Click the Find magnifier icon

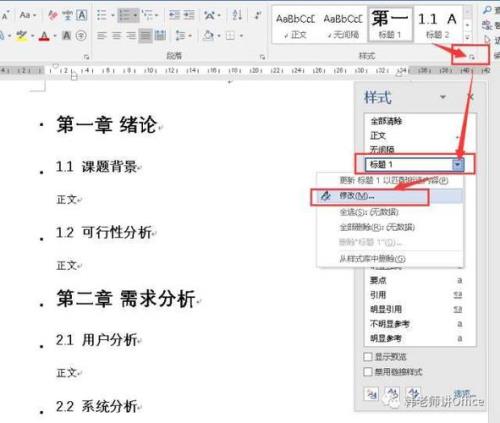(x=487, y=10)
